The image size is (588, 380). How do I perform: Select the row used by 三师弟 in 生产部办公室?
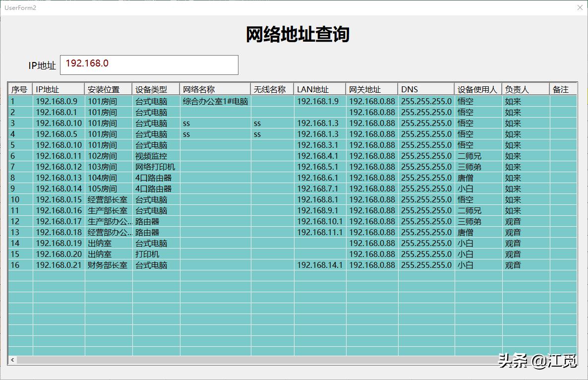tap(149, 221)
